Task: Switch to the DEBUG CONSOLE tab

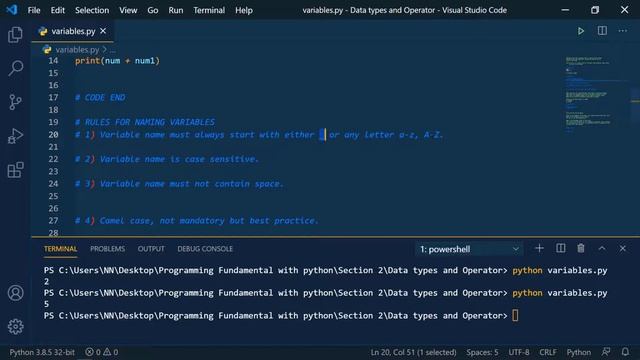Action: click(x=205, y=249)
